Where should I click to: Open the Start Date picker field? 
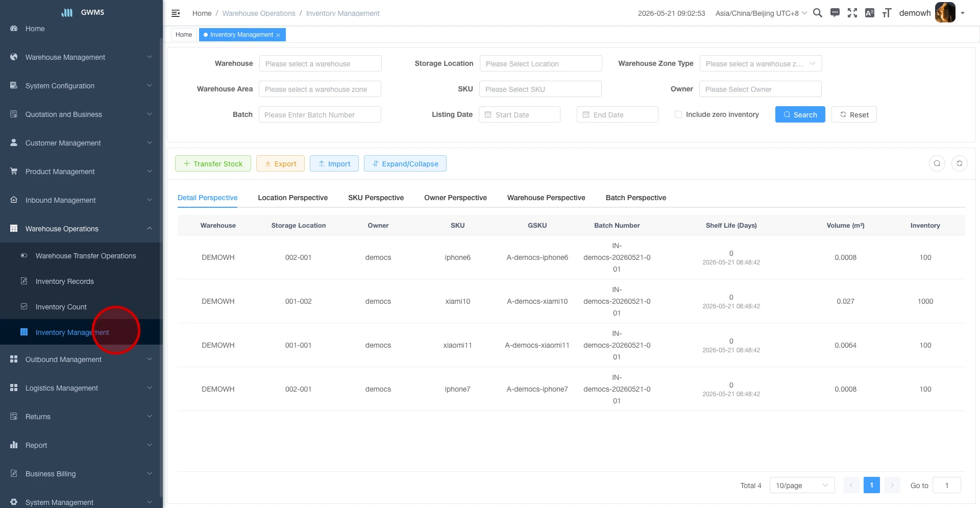520,114
